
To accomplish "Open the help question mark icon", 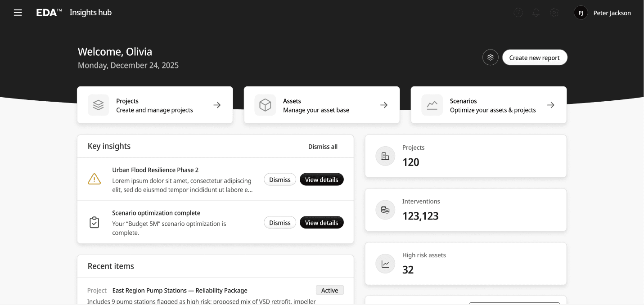I will (518, 13).
